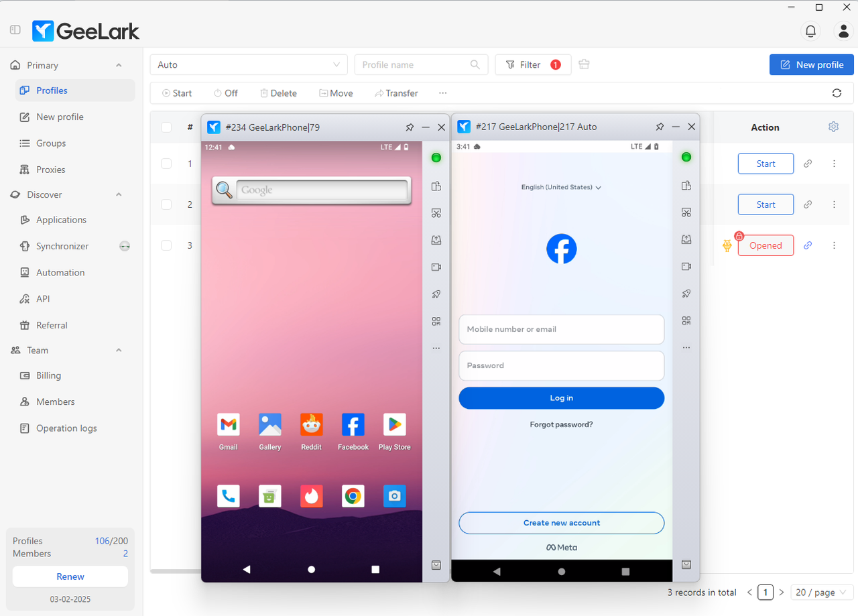The width and height of the screenshot is (858, 616).
Task: Tap Create new account button
Action: pos(561,523)
